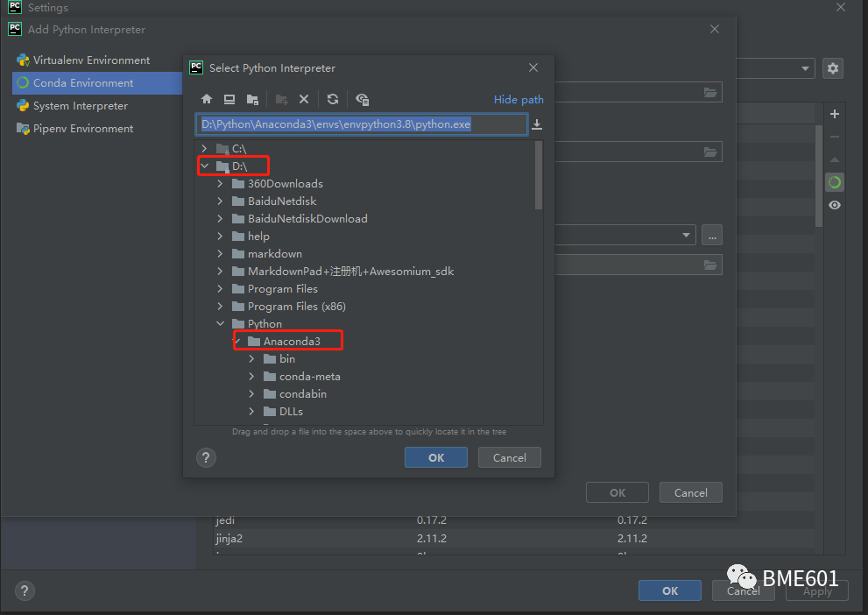Click the gear icon in Settings window
Screen dimensions: 868x615
click(x=833, y=68)
